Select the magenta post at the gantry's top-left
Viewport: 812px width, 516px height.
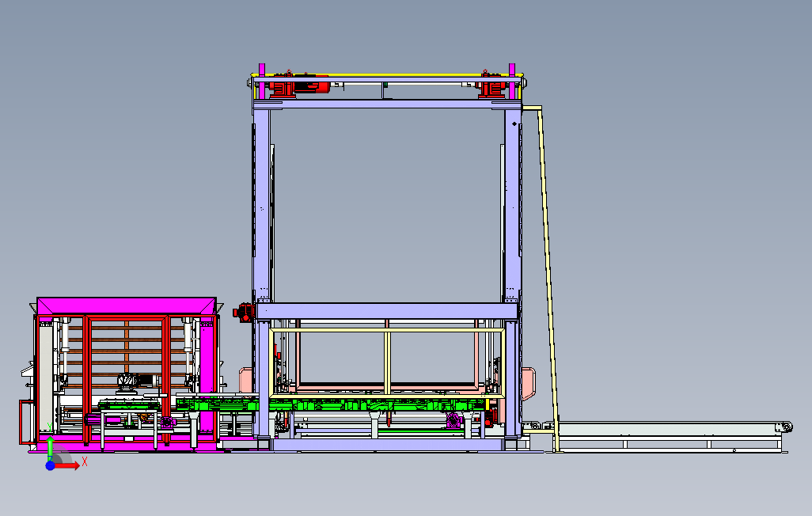pyautogui.click(x=262, y=81)
